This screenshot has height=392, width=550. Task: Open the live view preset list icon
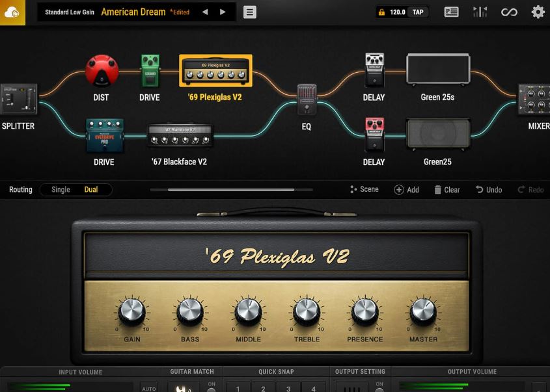(x=451, y=12)
